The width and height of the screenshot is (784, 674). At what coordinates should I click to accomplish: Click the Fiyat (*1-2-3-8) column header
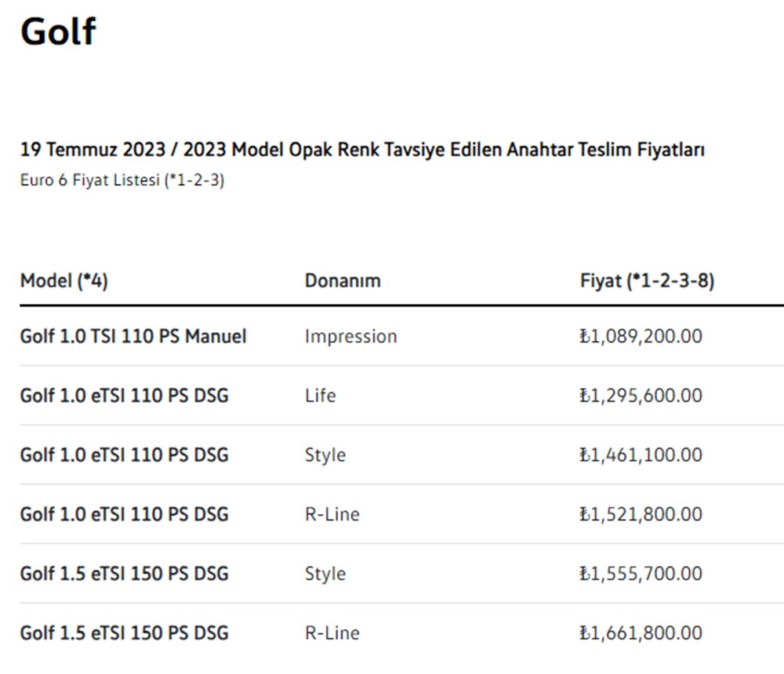pyautogui.click(x=647, y=281)
